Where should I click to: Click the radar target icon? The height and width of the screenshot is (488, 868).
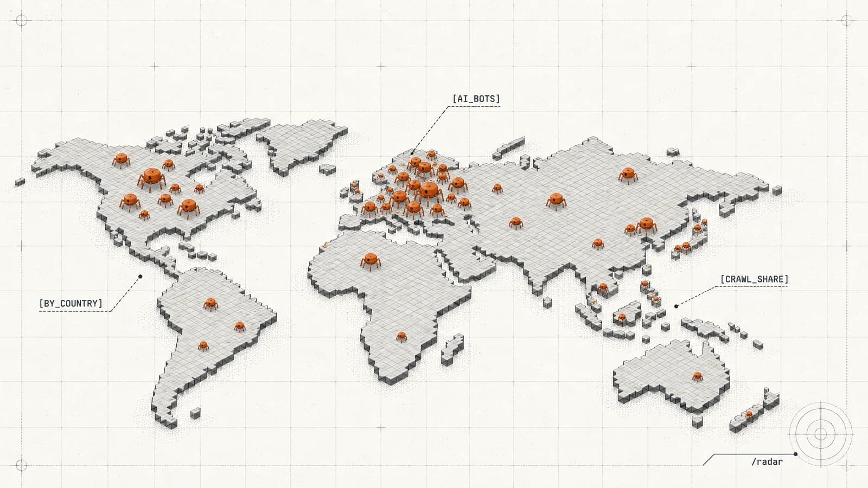[821, 434]
